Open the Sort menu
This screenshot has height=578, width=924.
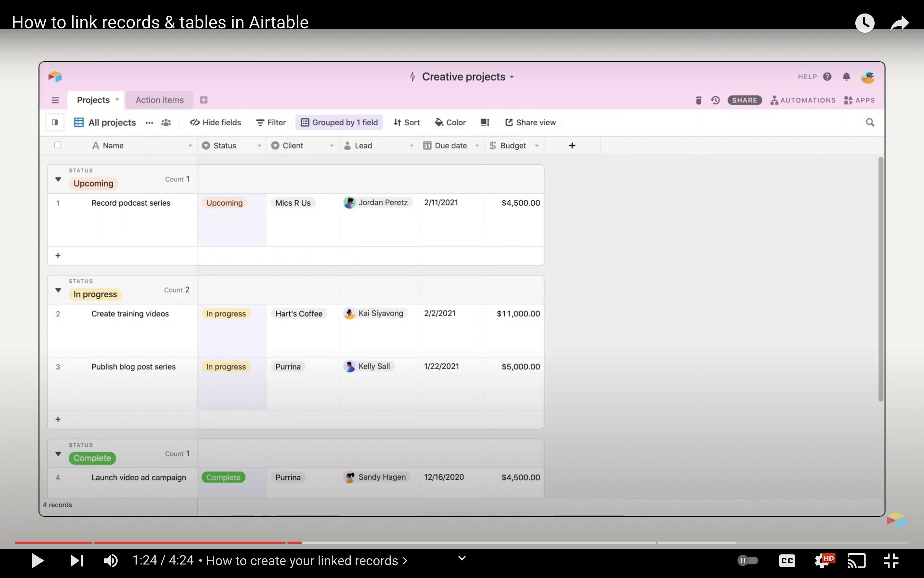click(406, 122)
